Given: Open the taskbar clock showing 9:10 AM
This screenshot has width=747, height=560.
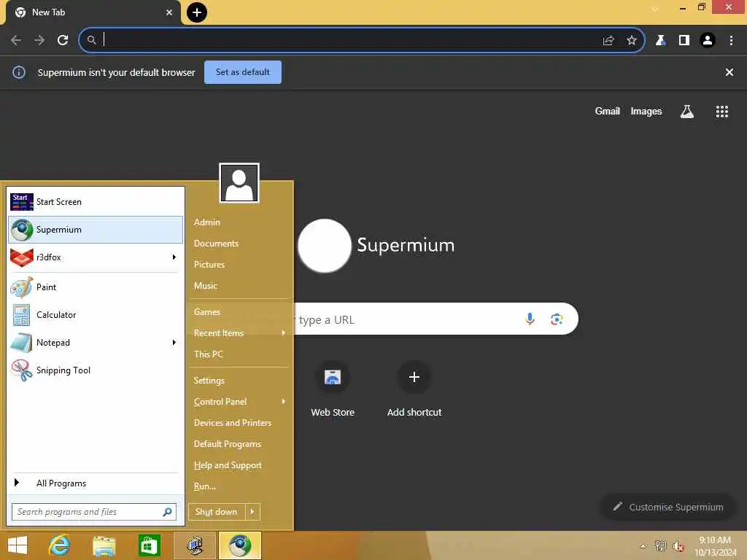Looking at the screenshot, I should point(715,546).
